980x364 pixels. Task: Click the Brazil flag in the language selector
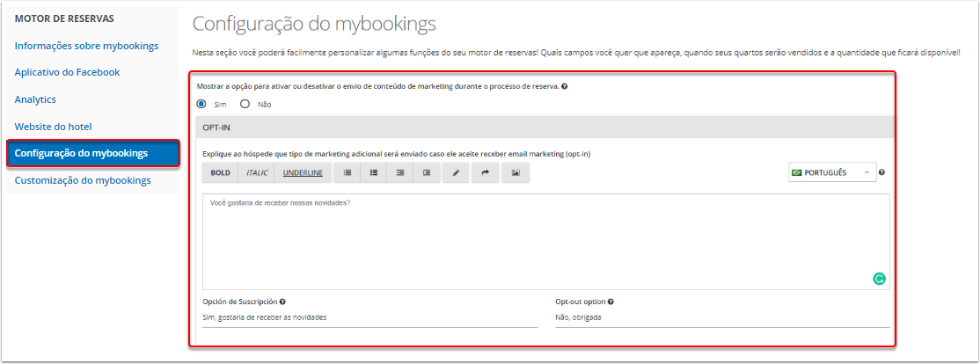pyautogui.click(x=796, y=173)
